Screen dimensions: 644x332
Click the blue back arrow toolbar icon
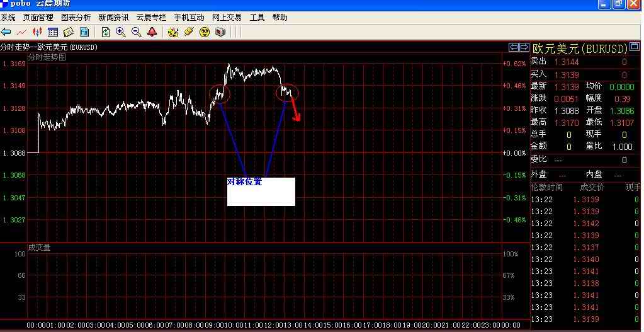click(6, 31)
